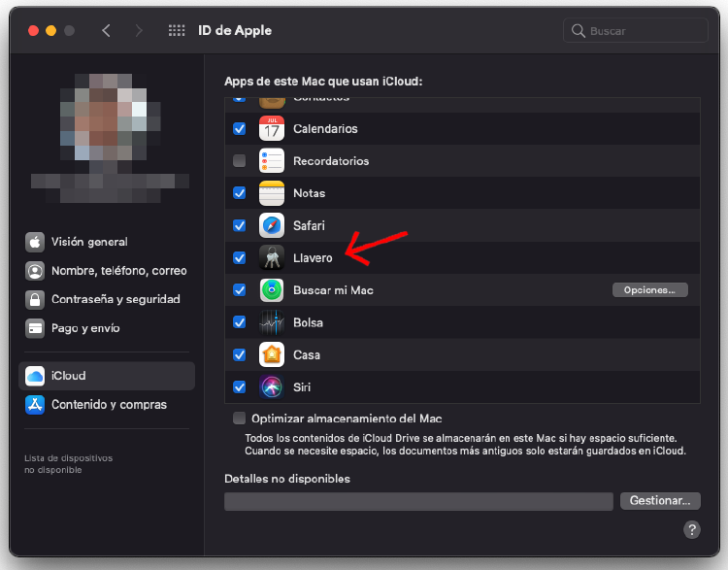Click the Llavero keychain icon
Viewport: 728px width, 570px height.
272,258
